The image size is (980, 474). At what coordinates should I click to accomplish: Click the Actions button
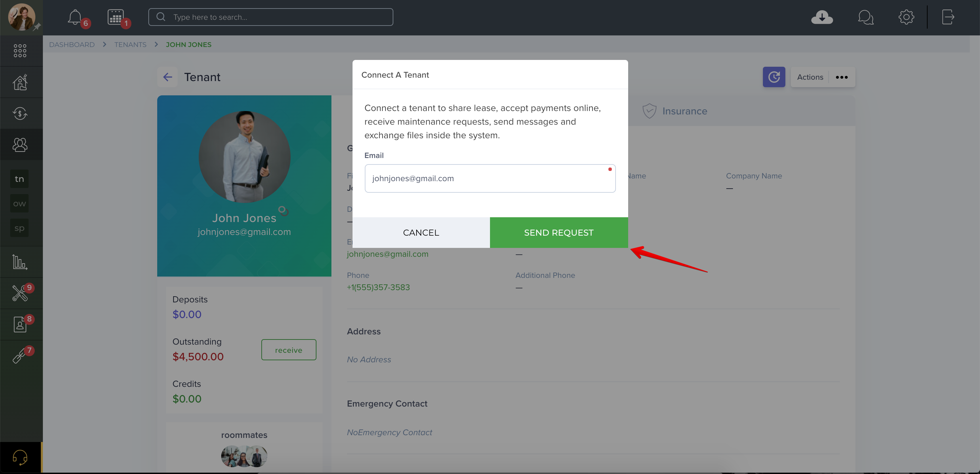(x=810, y=77)
